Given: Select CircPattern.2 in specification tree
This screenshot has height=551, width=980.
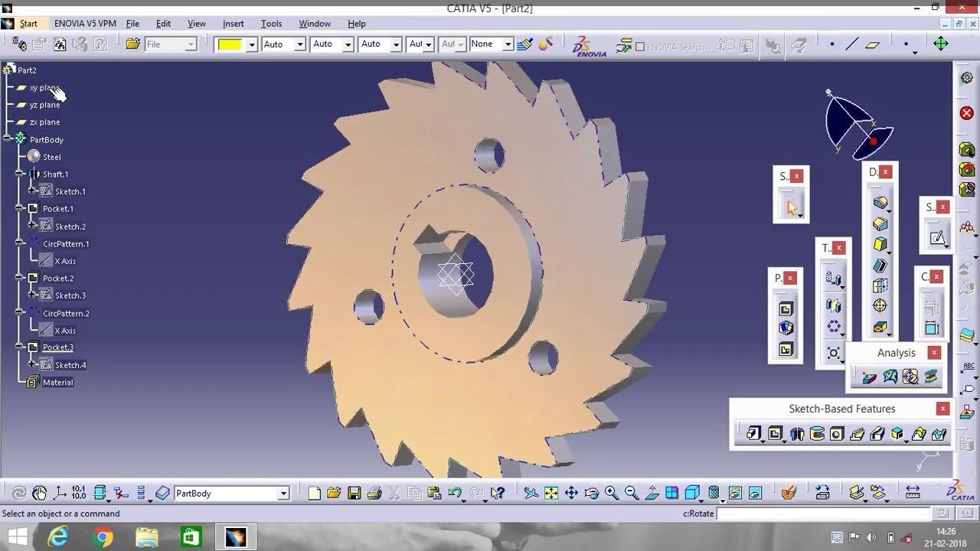Looking at the screenshot, I should [x=66, y=313].
